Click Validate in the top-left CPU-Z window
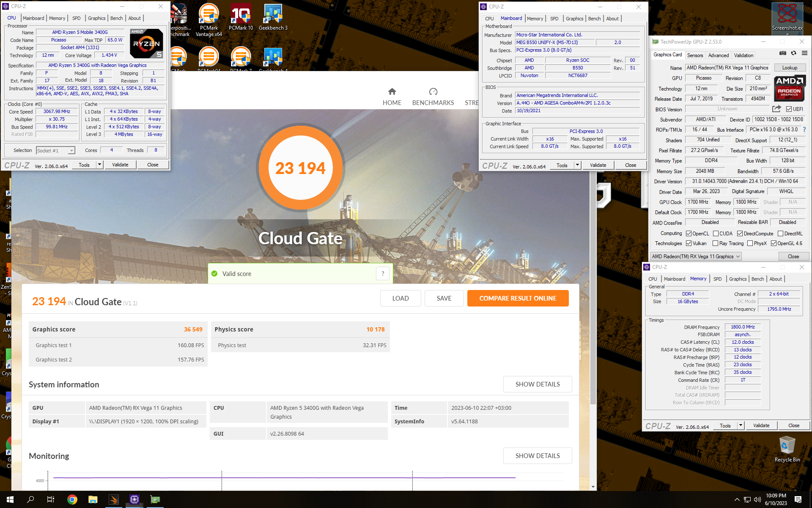The height and width of the screenshot is (508, 812). pos(120,165)
